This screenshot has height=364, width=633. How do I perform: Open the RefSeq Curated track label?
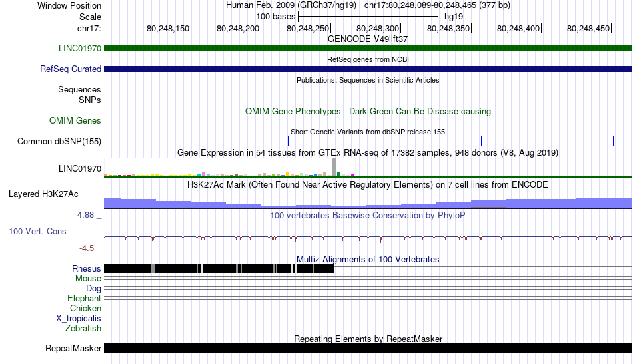coord(70,69)
